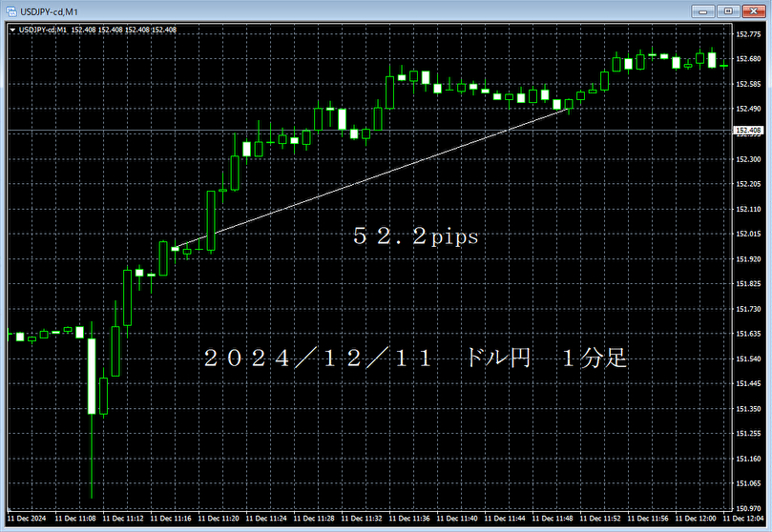Click the "USDJPY-cd,M1" title bar text
Screen dimensions: 772x532
49,11
